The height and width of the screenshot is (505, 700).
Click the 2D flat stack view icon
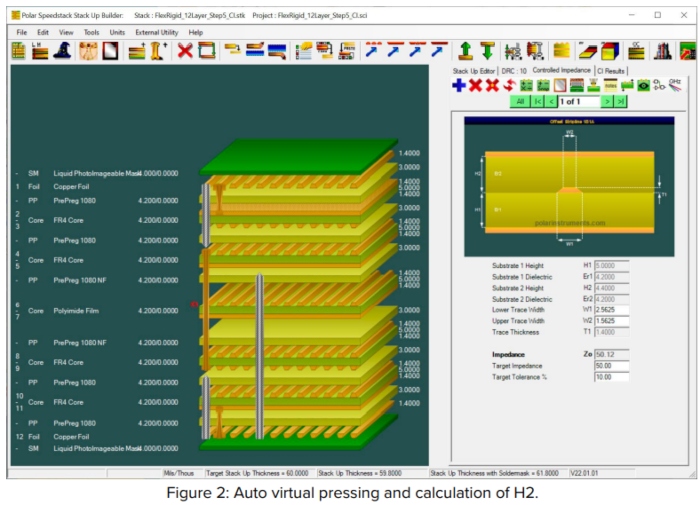pyautogui.click(x=588, y=50)
